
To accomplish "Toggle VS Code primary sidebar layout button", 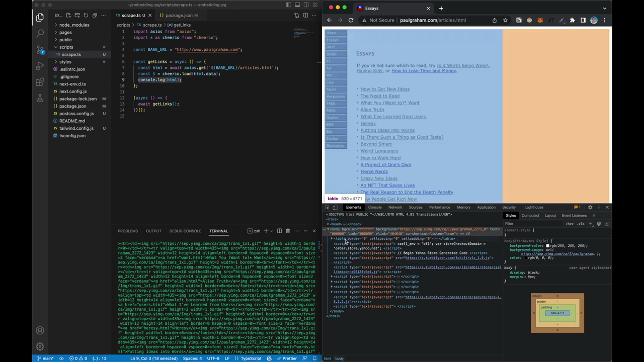I will pyautogui.click(x=289, y=5).
